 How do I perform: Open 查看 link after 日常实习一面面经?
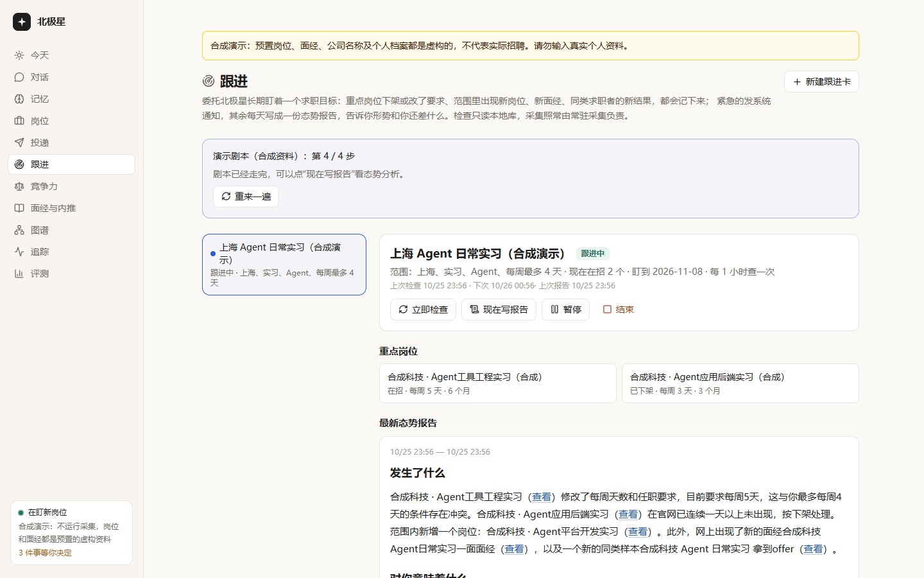click(x=515, y=549)
